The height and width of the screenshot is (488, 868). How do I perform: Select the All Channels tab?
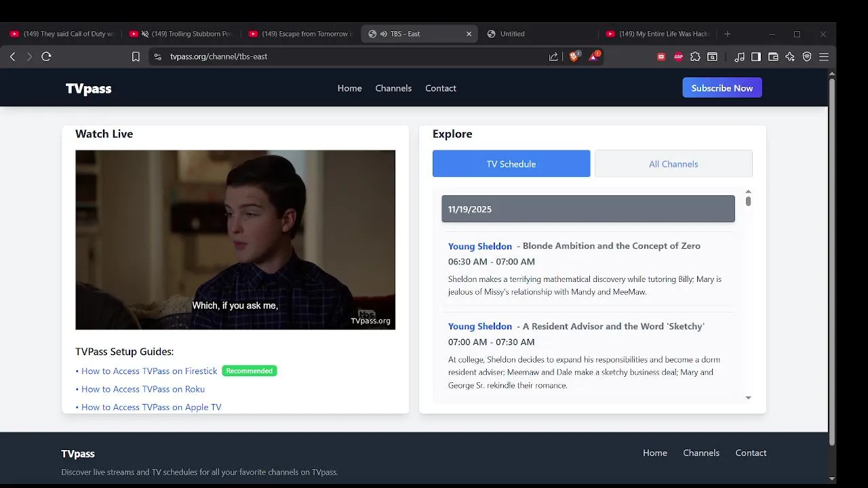[673, 164]
